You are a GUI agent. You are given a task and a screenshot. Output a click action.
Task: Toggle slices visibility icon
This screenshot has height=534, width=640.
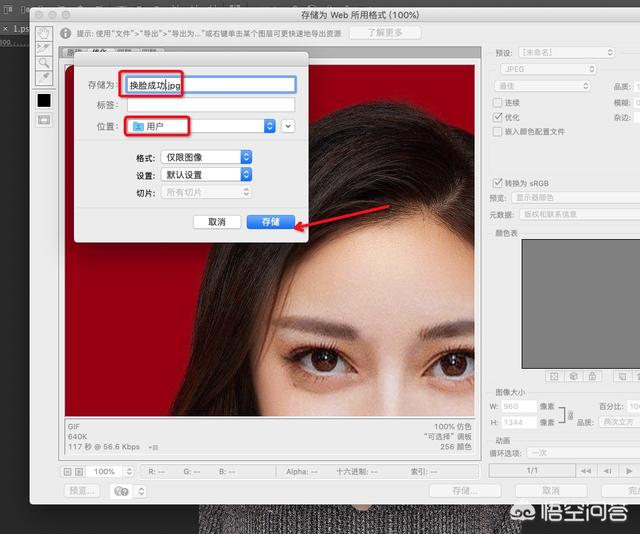[44, 120]
